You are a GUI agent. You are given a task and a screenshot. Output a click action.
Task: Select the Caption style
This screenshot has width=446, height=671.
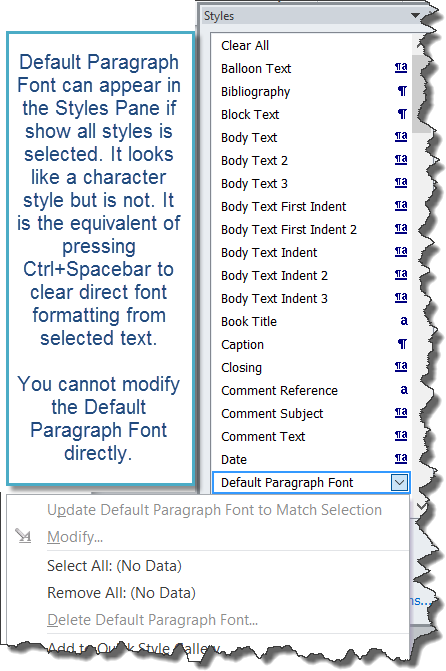tap(242, 344)
